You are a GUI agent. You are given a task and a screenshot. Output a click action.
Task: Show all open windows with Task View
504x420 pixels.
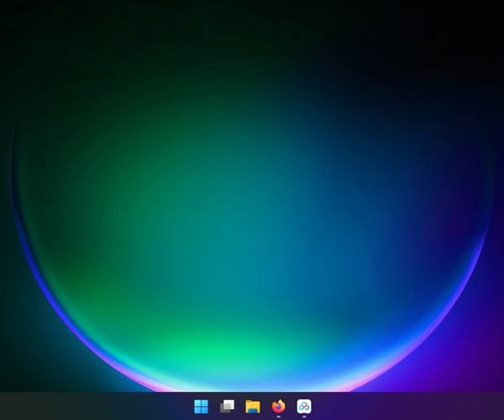click(227, 407)
